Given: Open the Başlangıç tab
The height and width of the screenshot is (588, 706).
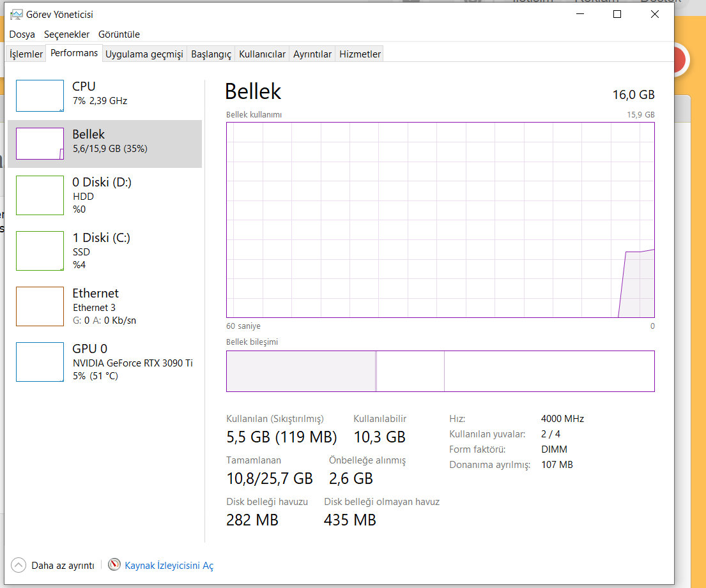Looking at the screenshot, I should pyautogui.click(x=211, y=54).
